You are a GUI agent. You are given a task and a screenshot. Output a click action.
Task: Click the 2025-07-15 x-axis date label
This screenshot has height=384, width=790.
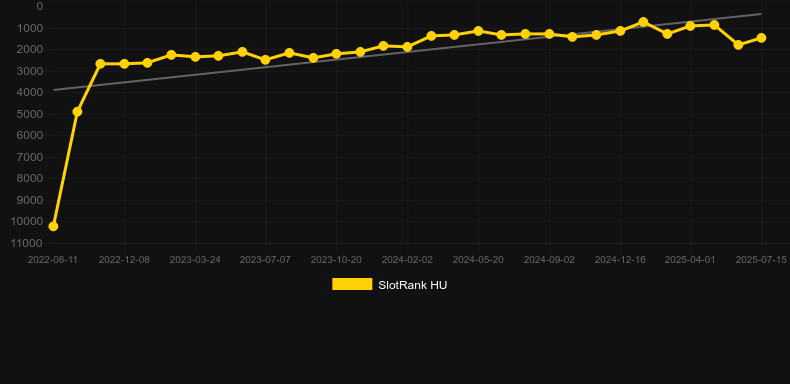pyautogui.click(x=761, y=260)
